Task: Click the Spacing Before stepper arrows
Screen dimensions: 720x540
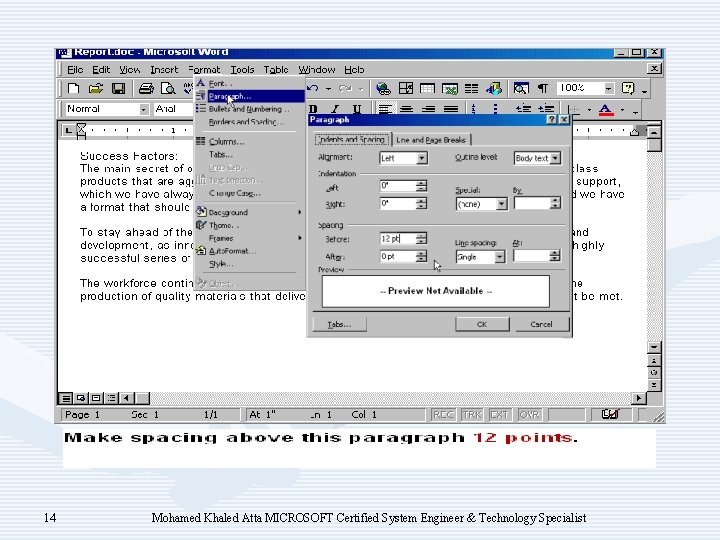Action: point(422,239)
